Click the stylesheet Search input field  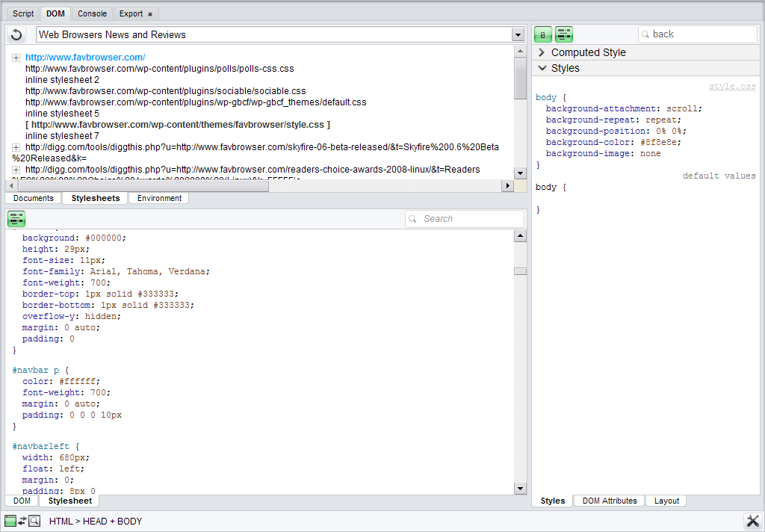point(471,219)
